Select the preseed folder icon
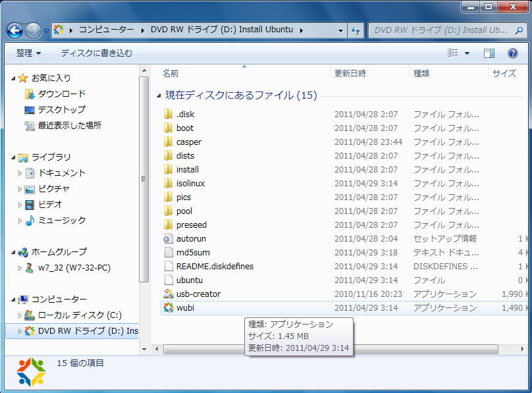This screenshot has height=393, width=532. tap(168, 225)
